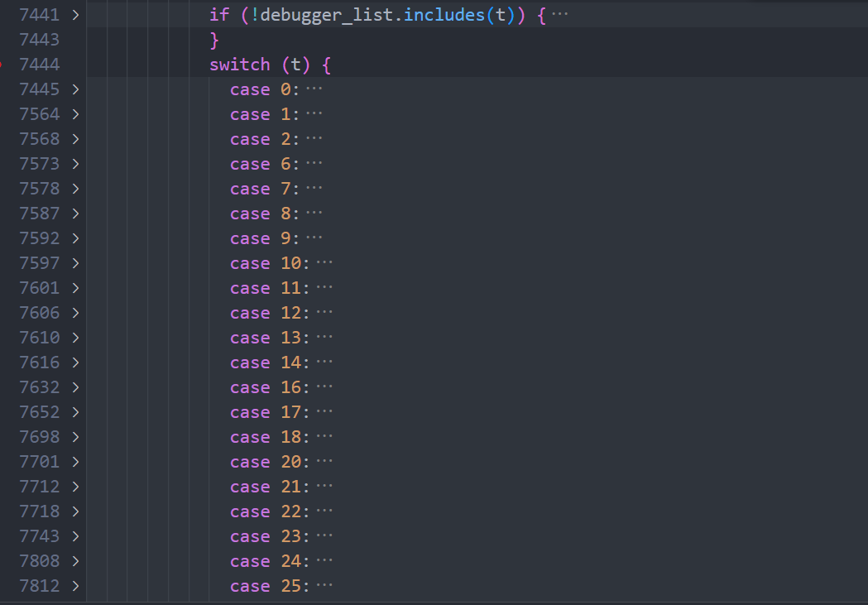Image resolution: width=868 pixels, height=605 pixels.
Task: Open the collapsed ellipsis after case 22
Action: point(324,511)
